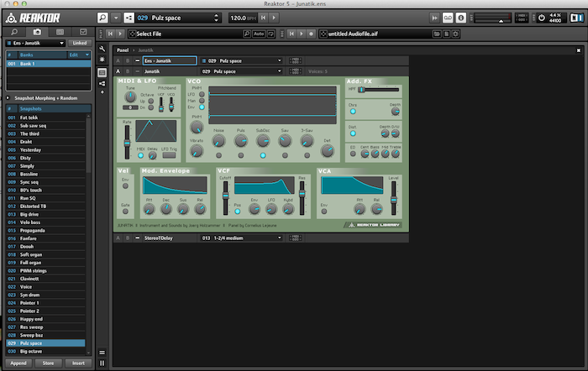
Task: Toggle the tape recorder toolbar icon
Action: [448, 18]
